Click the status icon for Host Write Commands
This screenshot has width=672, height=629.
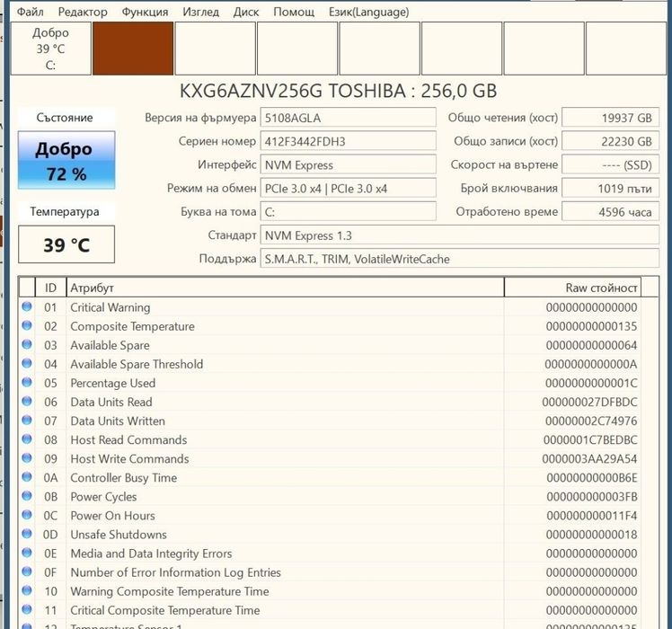click(27, 458)
